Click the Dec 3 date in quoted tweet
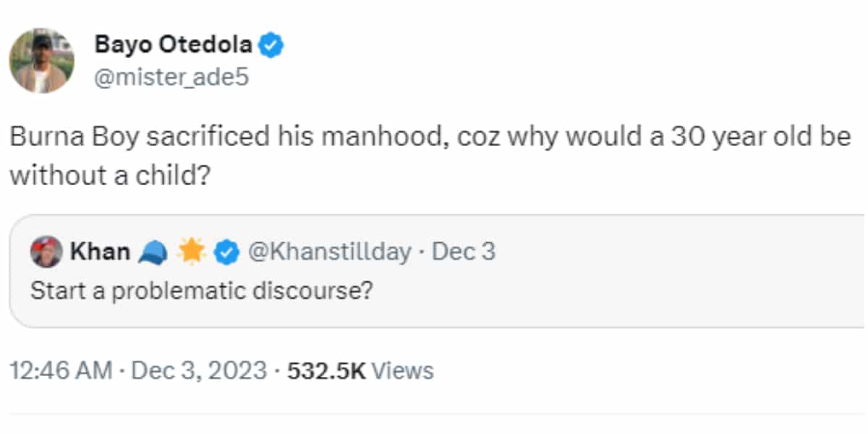Image resolution: width=868 pixels, height=434 pixels. (x=464, y=252)
